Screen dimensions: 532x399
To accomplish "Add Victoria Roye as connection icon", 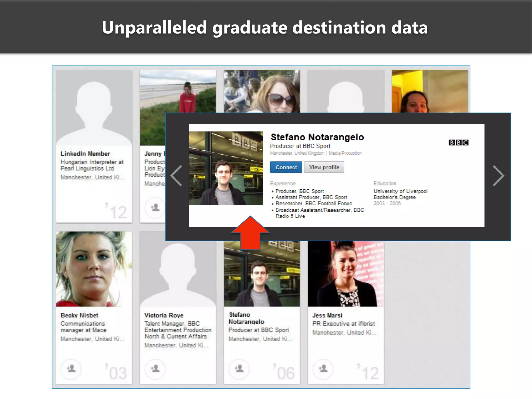I will (x=155, y=369).
